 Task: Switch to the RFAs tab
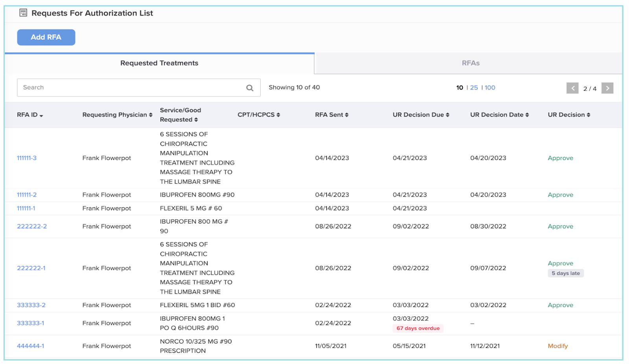pyautogui.click(x=471, y=63)
